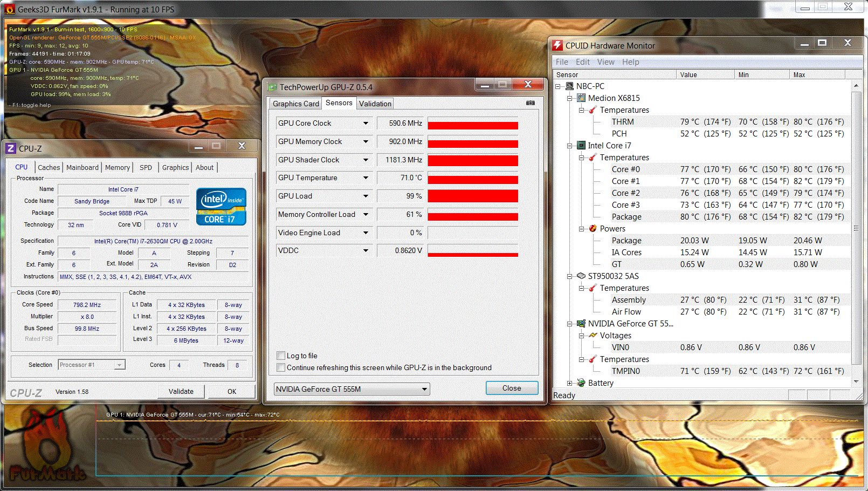Enable Continue refreshing in background checkbox

[x=281, y=367]
